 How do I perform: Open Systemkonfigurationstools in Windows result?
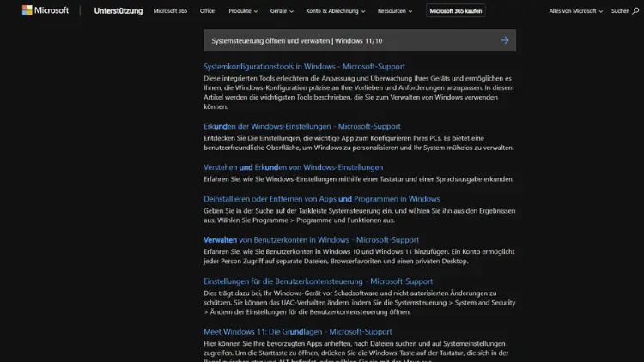click(304, 67)
